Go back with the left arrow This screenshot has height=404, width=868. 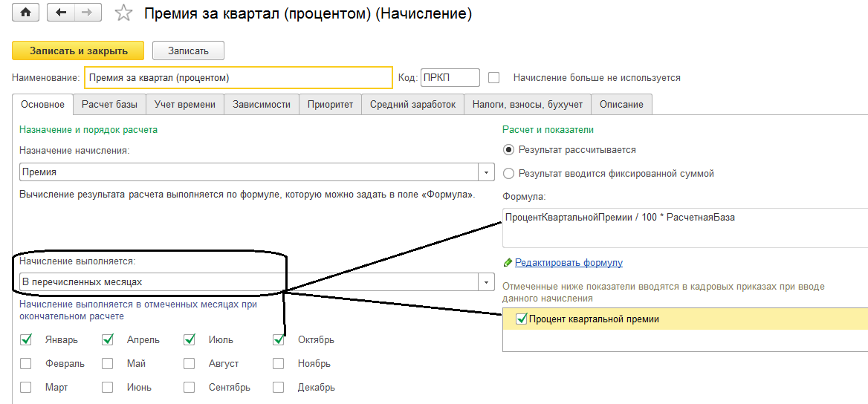tap(60, 13)
